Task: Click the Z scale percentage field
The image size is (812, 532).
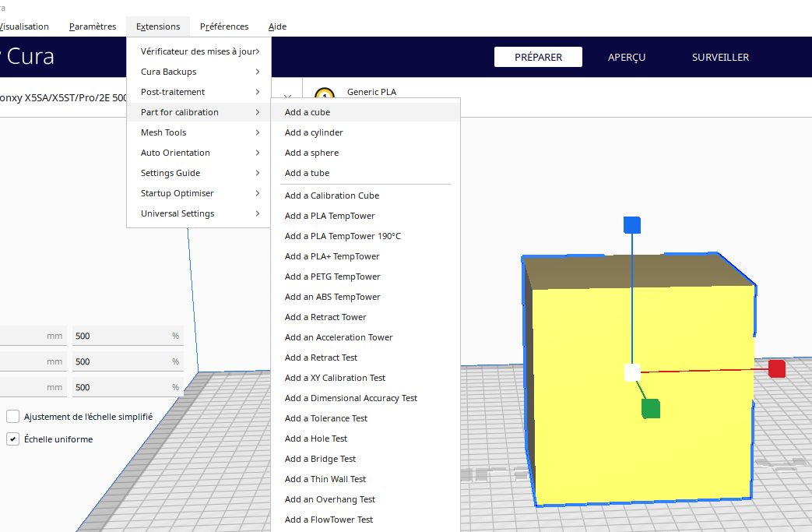Action: point(128,387)
